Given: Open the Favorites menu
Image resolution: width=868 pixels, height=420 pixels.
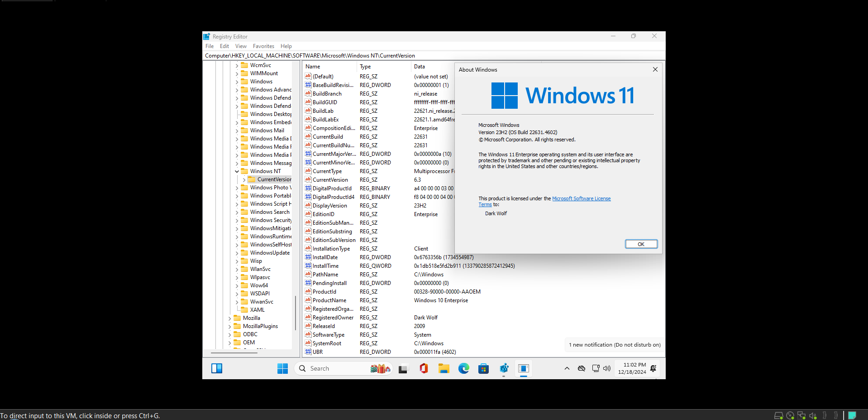Looking at the screenshot, I should (263, 46).
